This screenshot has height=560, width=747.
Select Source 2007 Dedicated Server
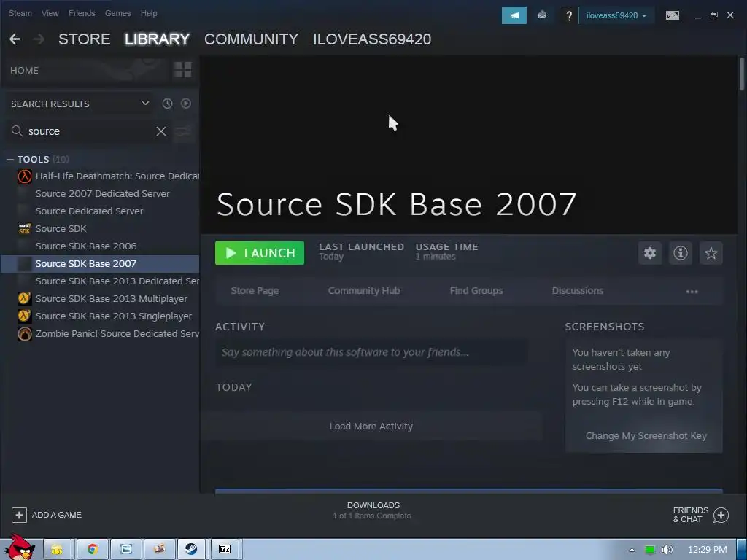pos(102,194)
